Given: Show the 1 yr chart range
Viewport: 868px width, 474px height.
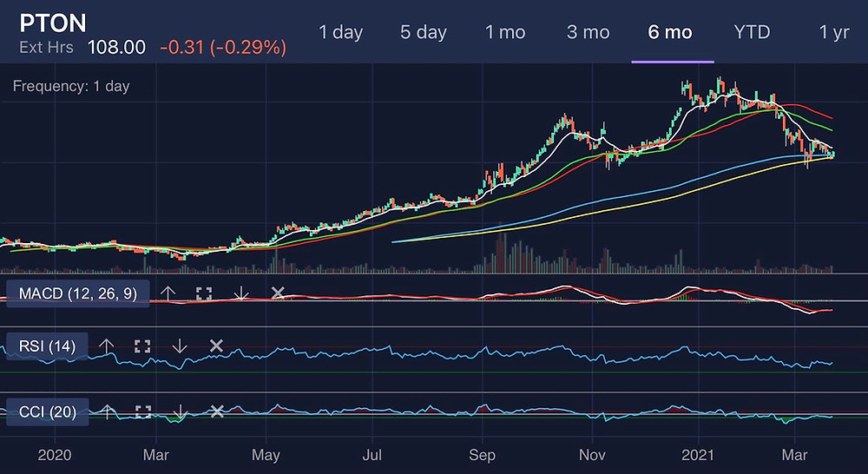Looking at the screenshot, I should [x=833, y=32].
